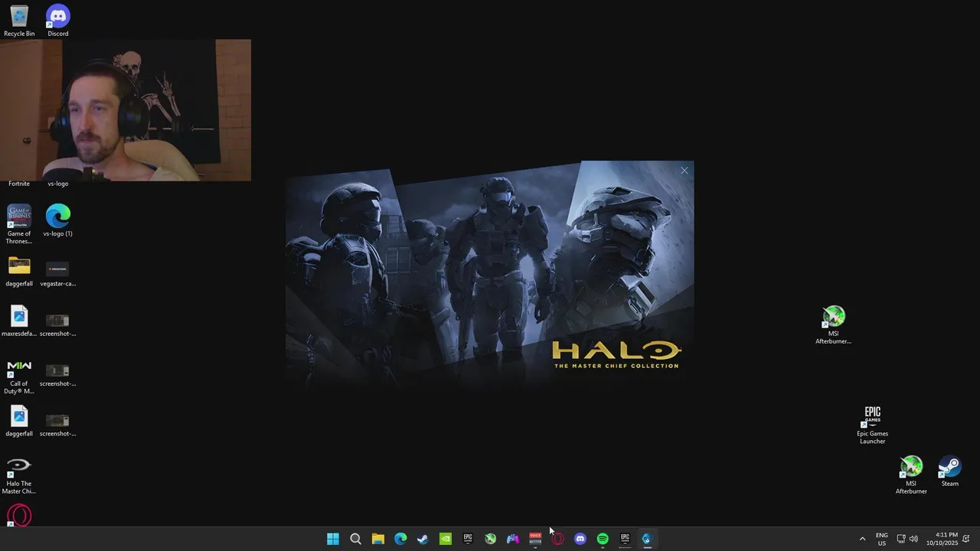Open MSI Afterburner shortcut beside Steam icon
Screen dimensions: 980x551
(911, 475)
